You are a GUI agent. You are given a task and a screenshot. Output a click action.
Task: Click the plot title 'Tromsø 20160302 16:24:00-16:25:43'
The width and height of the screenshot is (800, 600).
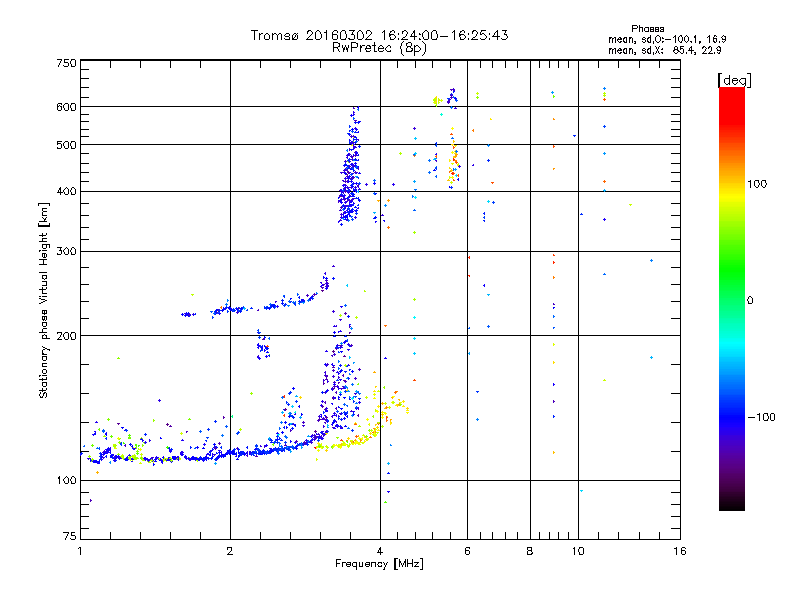click(379, 35)
